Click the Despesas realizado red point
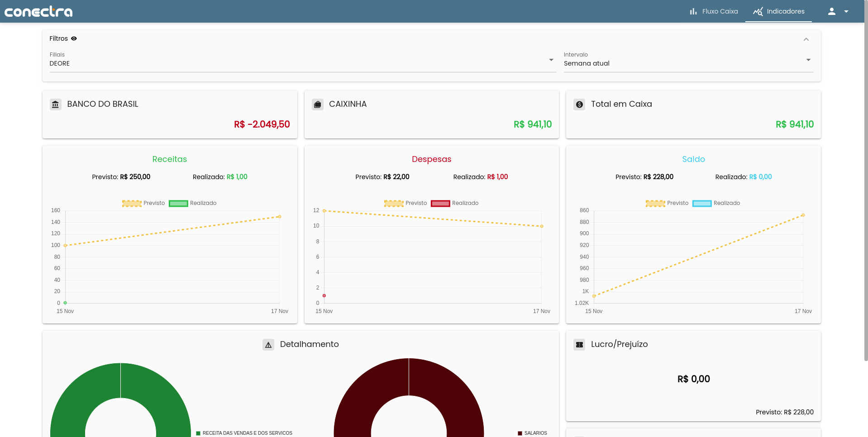The image size is (868, 437). tap(324, 295)
